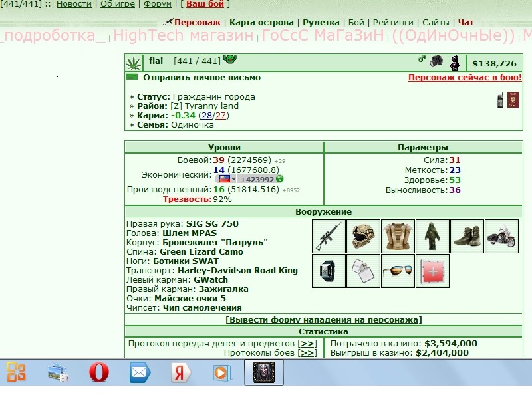Screen dimensions: 532x399
Task: Open the Office-style start icon in taskbar
Action: (16, 372)
